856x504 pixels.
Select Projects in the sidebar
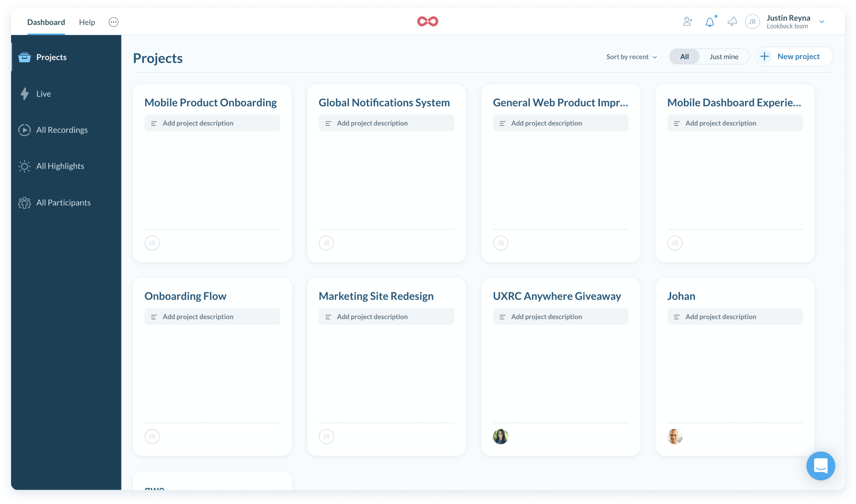51,57
